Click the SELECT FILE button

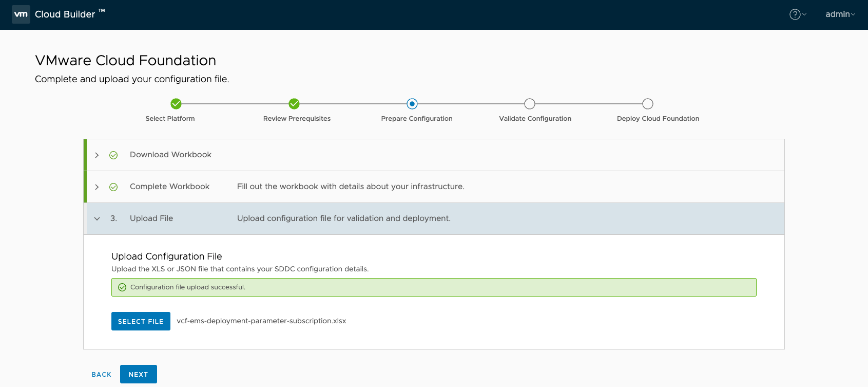[x=141, y=321]
